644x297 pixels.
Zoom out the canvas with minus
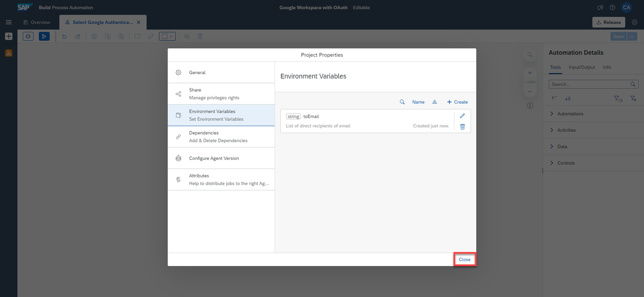pos(530,92)
